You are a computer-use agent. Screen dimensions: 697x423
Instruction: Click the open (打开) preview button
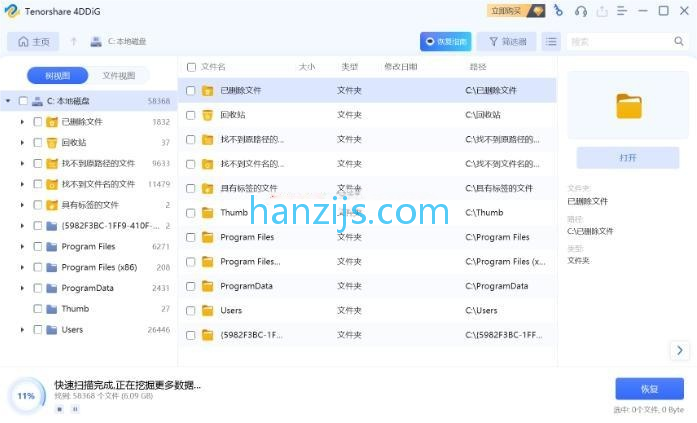coord(628,158)
